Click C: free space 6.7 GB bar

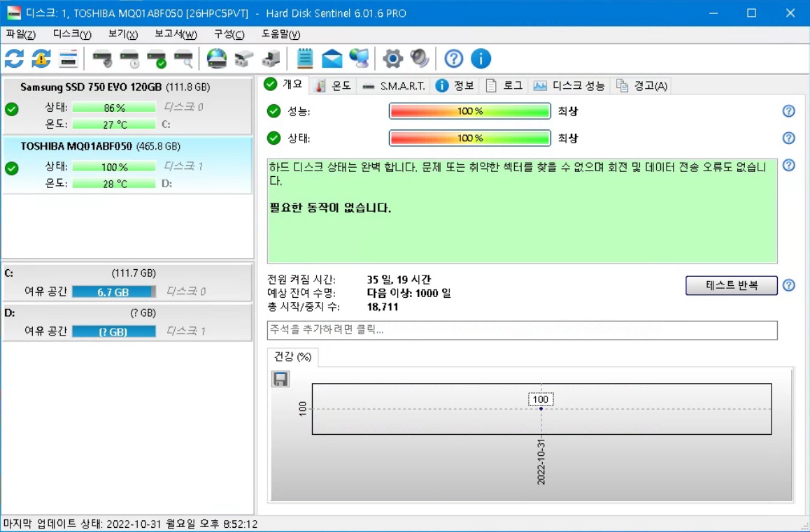point(114,292)
